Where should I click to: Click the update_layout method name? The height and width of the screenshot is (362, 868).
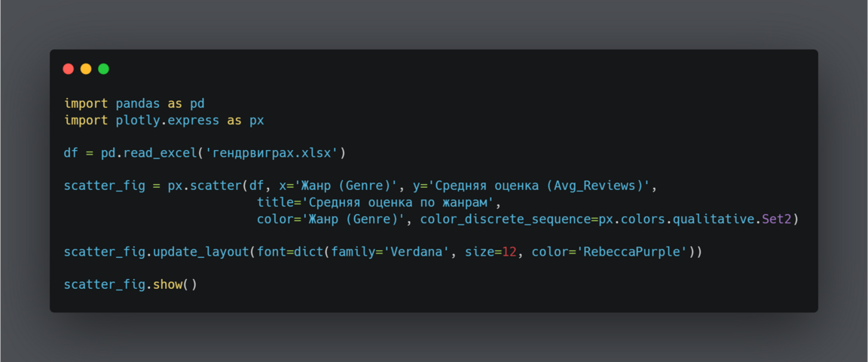click(201, 251)
